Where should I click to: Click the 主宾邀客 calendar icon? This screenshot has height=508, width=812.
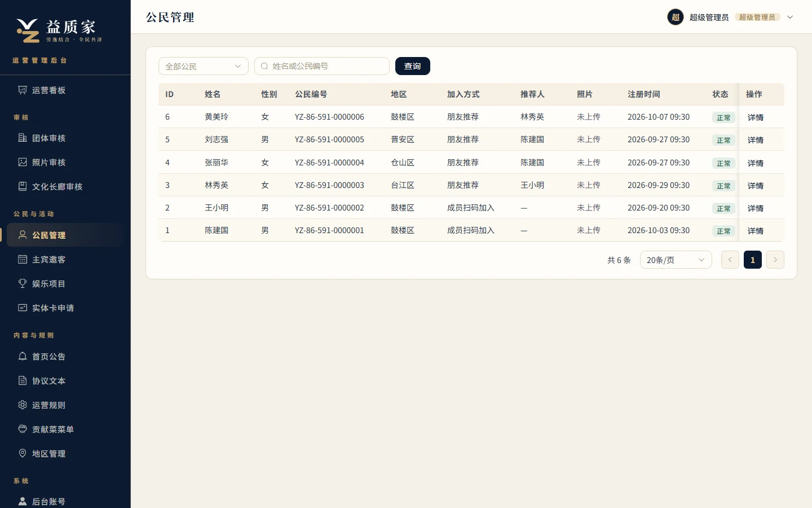click(23, 260)
